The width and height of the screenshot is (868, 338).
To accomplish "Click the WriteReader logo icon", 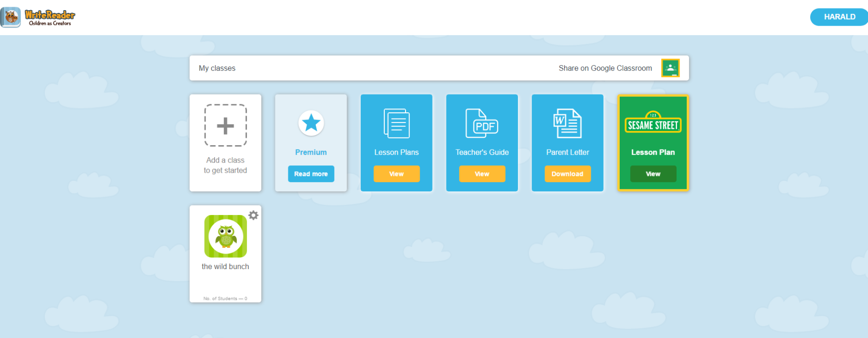I will tap(11, 17).
